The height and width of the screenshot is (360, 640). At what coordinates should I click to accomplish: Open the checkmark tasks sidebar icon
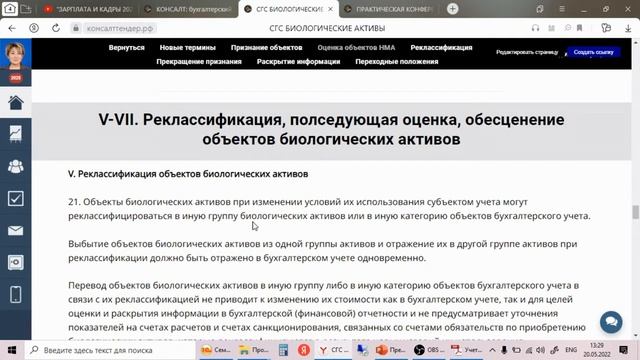pyautogui.click(x=16, y=198)
